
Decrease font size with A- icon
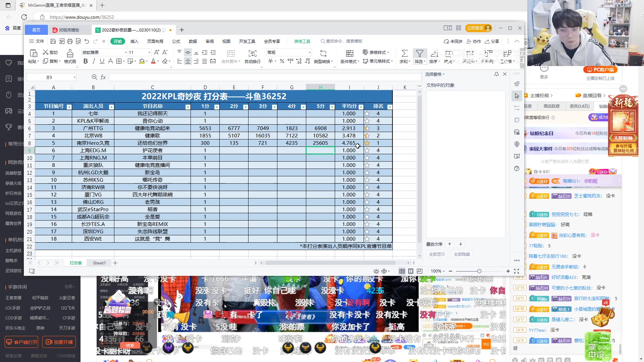click(x=165, y=52)
